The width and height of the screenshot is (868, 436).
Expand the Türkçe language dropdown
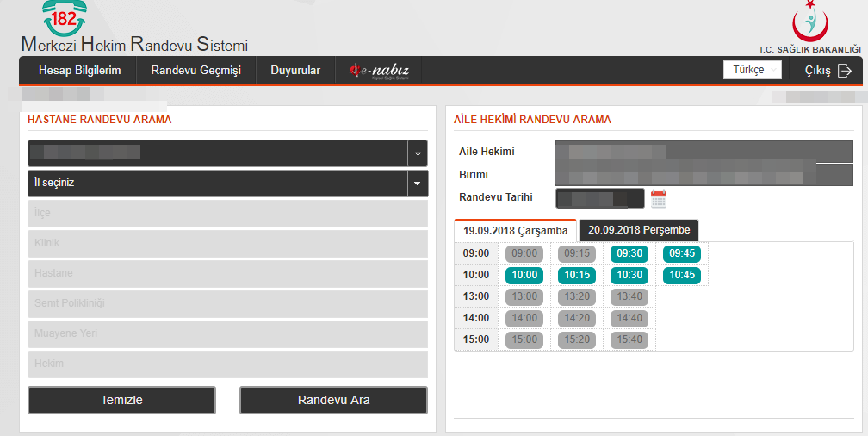(x=752, y=71)
